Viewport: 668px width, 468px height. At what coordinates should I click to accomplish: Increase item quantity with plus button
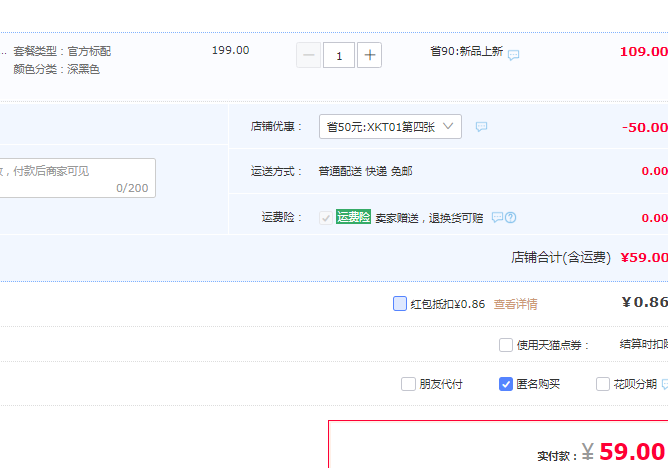369,55
